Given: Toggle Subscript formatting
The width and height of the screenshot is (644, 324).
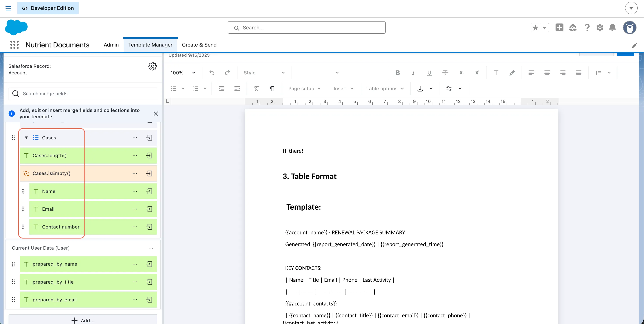Looking at the screenshot, I should (x=461, y=73).
